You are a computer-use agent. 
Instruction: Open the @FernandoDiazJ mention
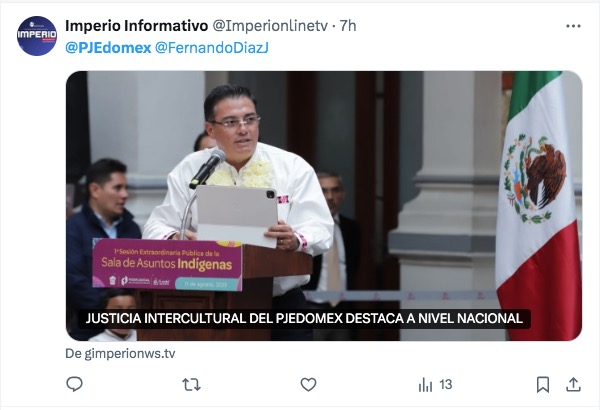point(212,48)
